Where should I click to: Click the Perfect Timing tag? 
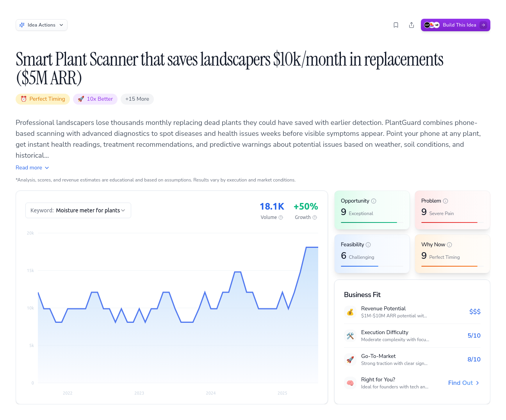pos(43,99)
